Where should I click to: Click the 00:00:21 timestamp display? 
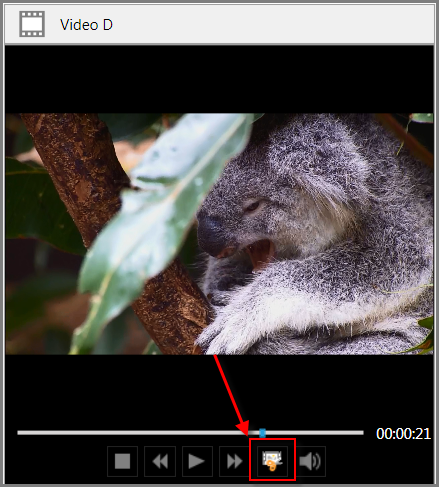[x=403, y=434]
